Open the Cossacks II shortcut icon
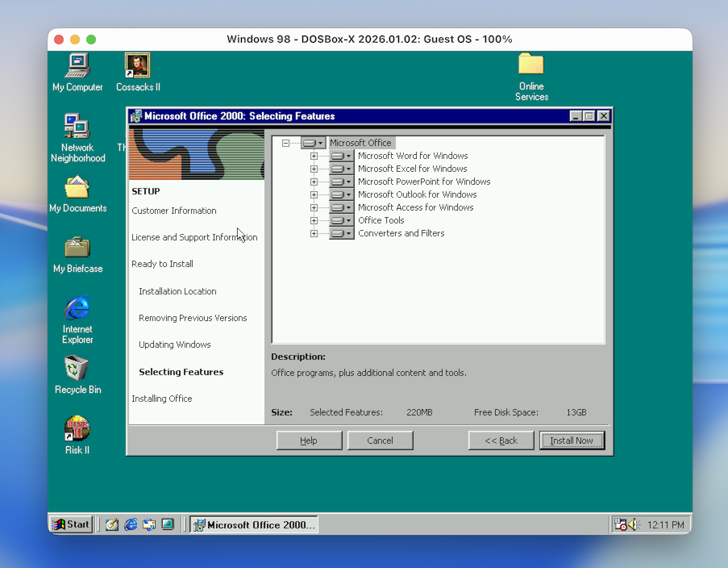Image resolution: width=728 pixels, height=568 pixels. (137, 73)
